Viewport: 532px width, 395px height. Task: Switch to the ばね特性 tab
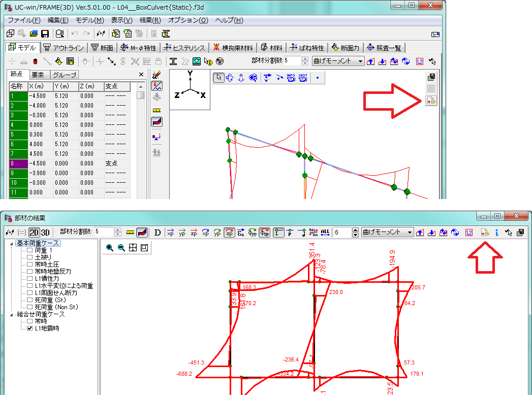(307, 48)
